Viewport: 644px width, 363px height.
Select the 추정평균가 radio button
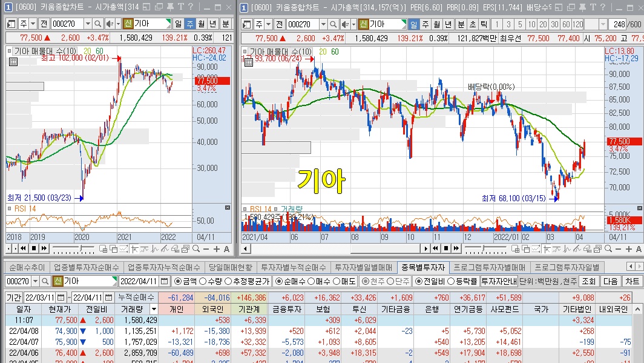[x=228, y=281]
